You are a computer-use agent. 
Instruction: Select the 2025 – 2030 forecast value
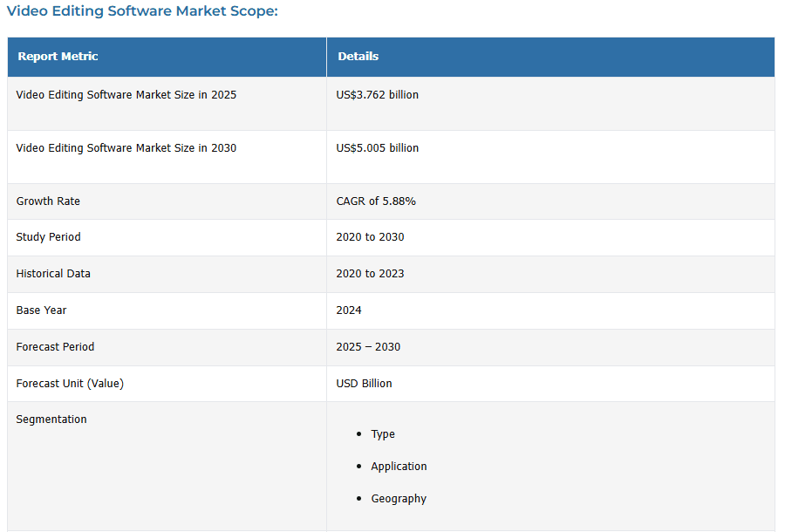(x=368, y=347)
